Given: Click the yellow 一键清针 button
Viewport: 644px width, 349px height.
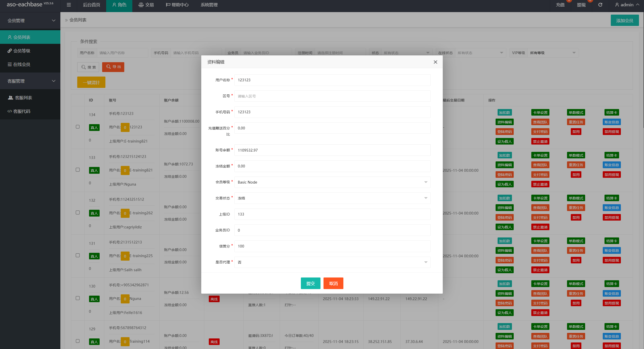Looking at the screenshot, I should coord(91,82).
